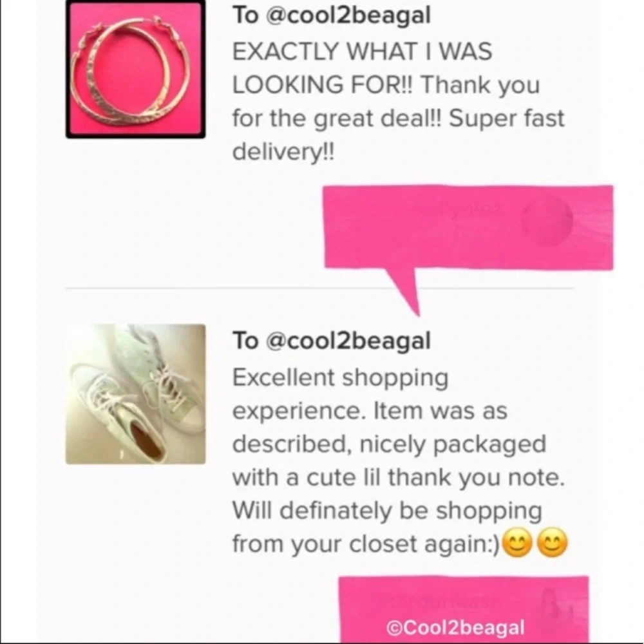Tap the pink banner at the bottom
Viewport: 644px width, 644px height.
pos(464,609)
